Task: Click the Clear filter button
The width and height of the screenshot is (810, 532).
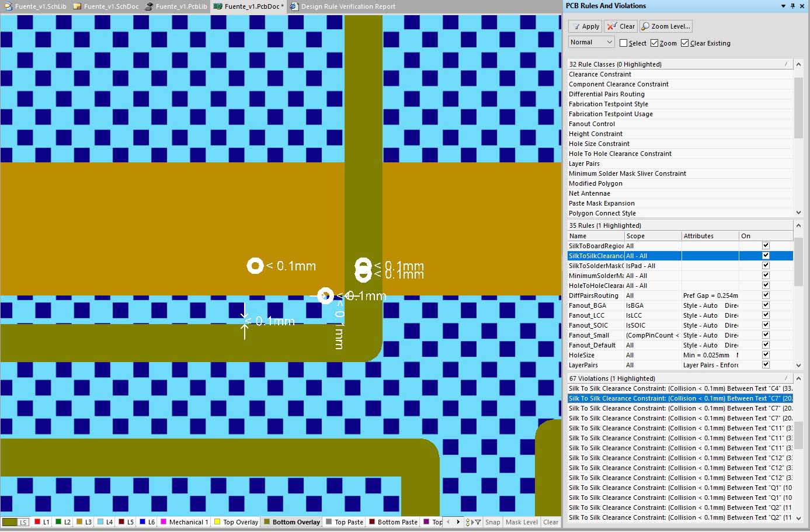Action: coord(620,26)
